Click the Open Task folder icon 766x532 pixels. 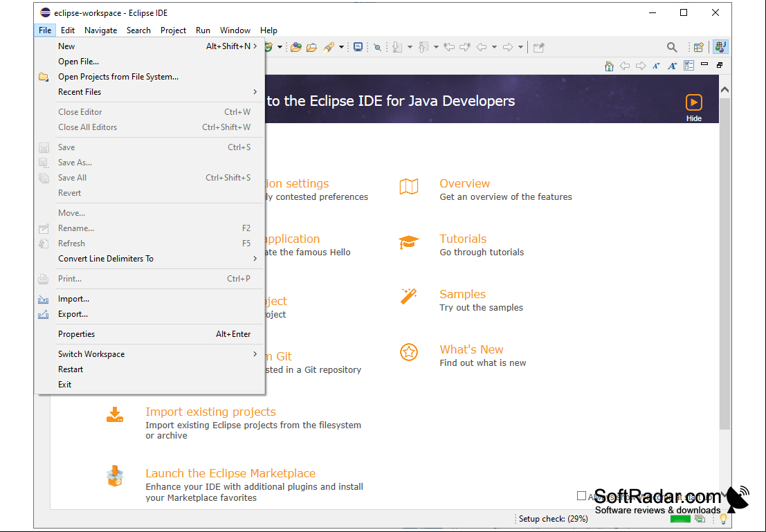(x=311, y=47)
